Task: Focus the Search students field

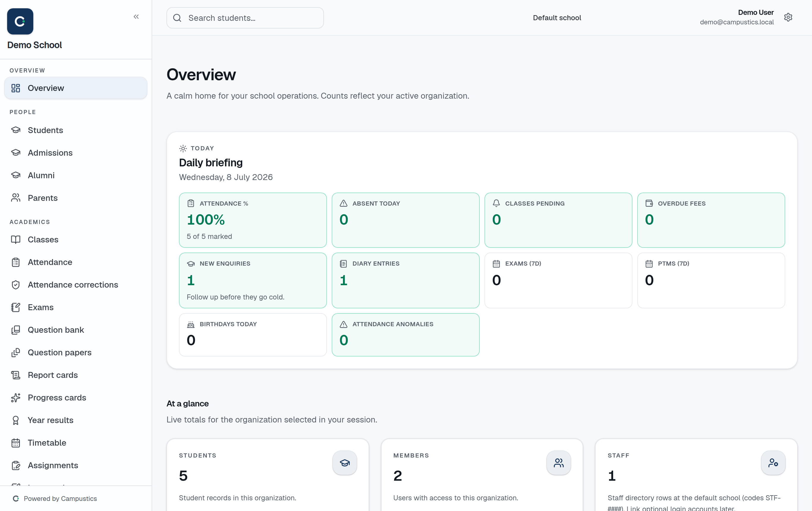Action: 245,18
